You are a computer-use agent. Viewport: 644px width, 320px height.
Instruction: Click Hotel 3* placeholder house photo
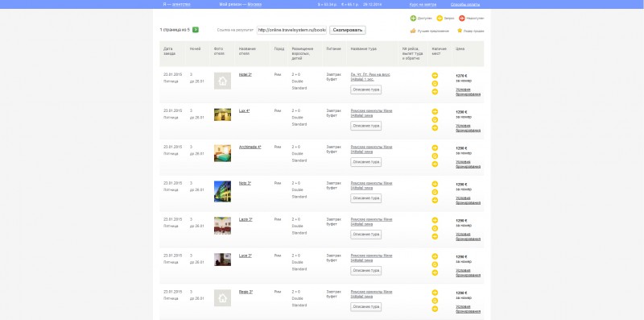click(222, 81)
